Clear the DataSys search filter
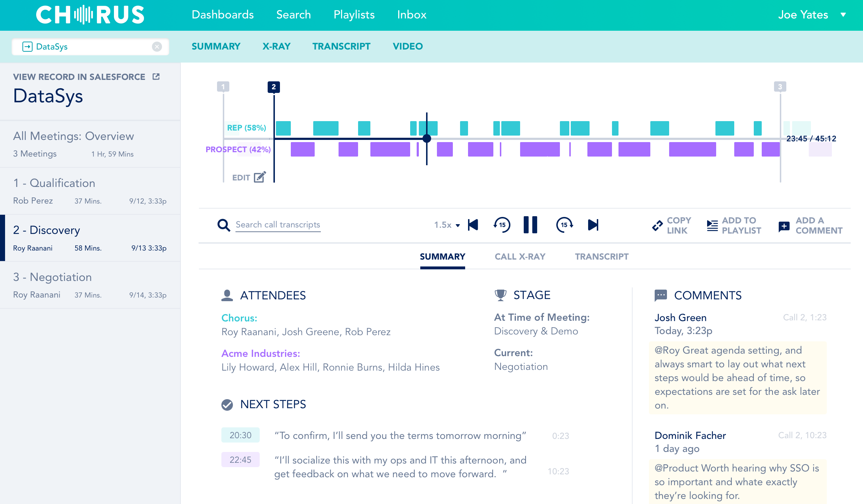The image size is (863, 504). tap(157, 47)
